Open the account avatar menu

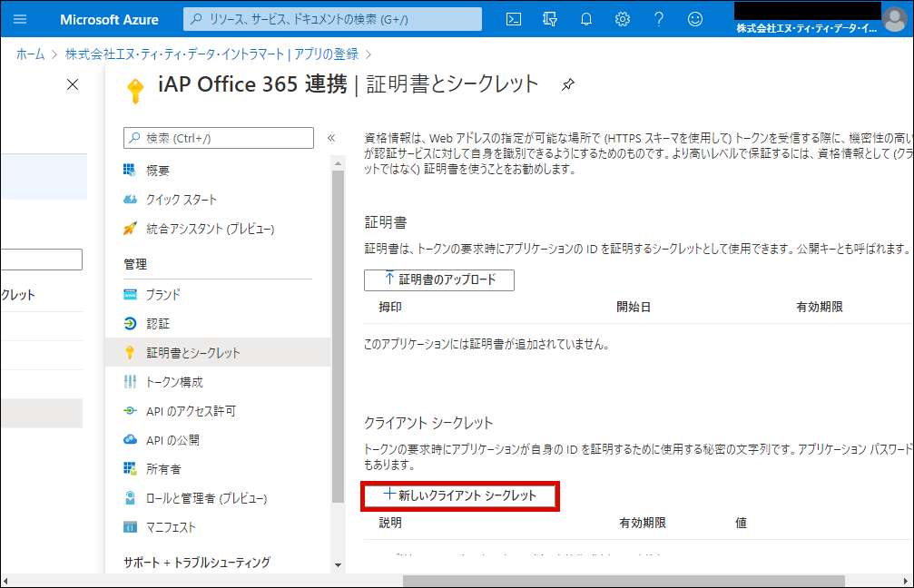(895, 19)
